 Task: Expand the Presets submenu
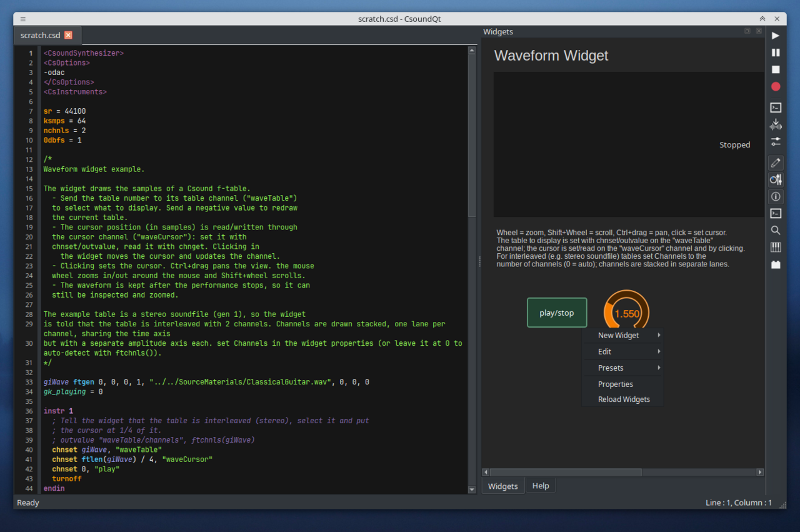point(622,368)
